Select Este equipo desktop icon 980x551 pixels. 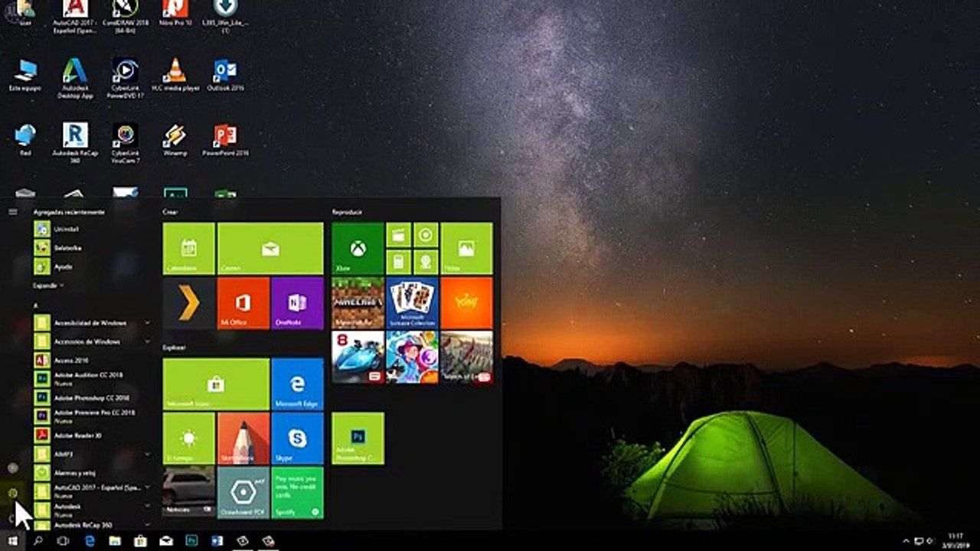(24, 75)
